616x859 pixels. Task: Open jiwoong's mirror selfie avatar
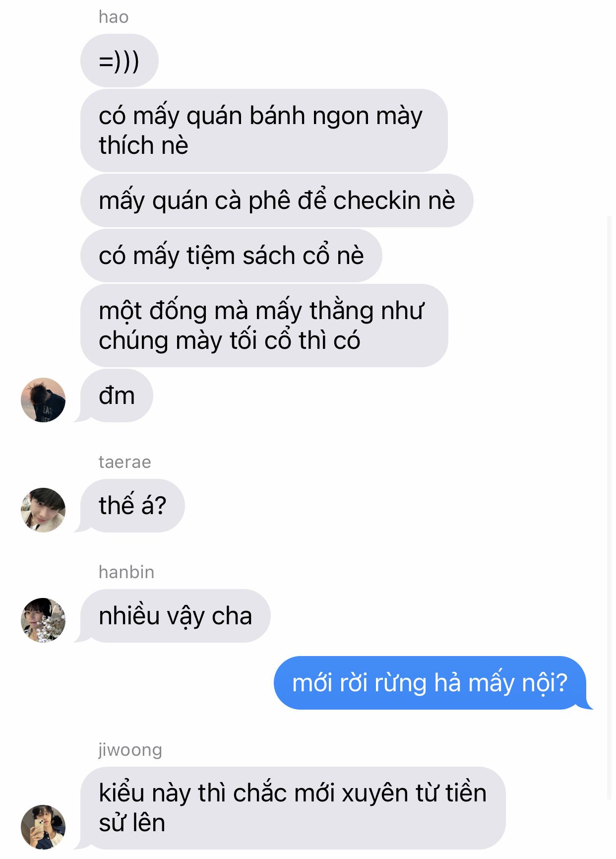click(43, 827)
